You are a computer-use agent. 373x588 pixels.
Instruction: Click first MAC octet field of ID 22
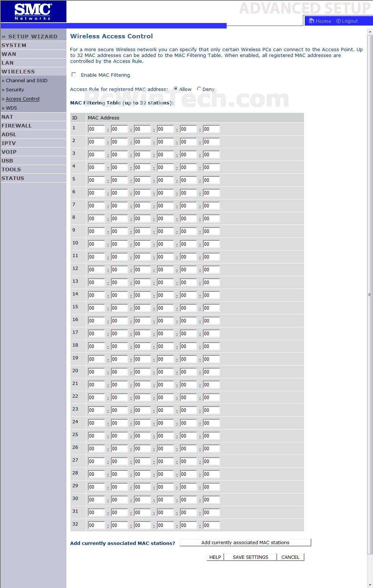click(96, 397)
